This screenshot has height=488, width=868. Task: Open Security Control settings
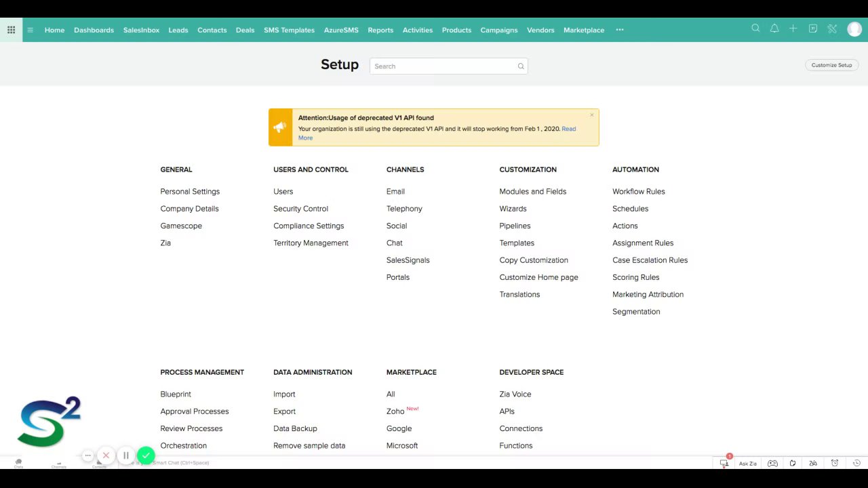[x=300, y=209]
